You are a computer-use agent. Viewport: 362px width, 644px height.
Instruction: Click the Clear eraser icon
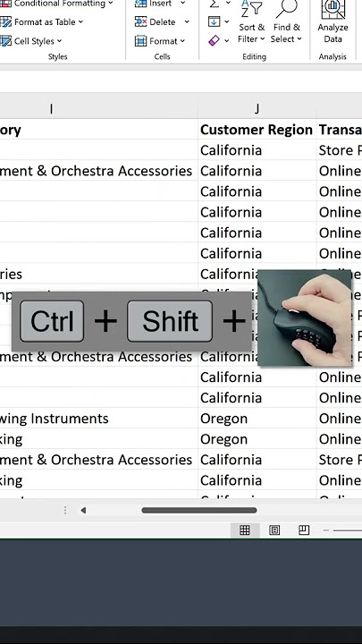(215, 40)
